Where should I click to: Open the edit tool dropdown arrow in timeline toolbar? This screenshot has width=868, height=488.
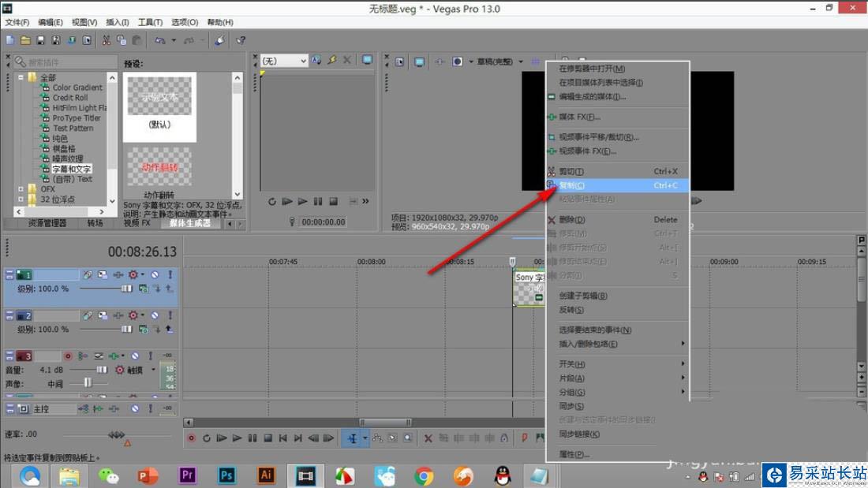(x=365, y=438)
